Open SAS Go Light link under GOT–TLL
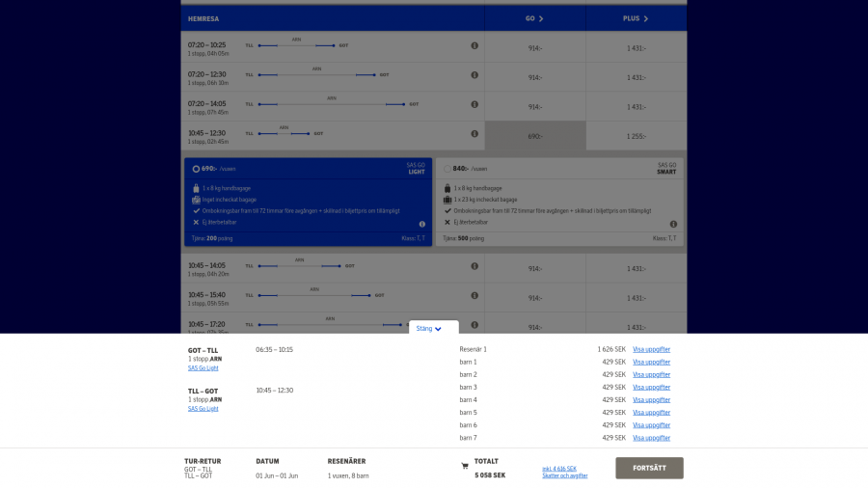Viewport: 868px width, 488px height. click(x=203, y=367)
